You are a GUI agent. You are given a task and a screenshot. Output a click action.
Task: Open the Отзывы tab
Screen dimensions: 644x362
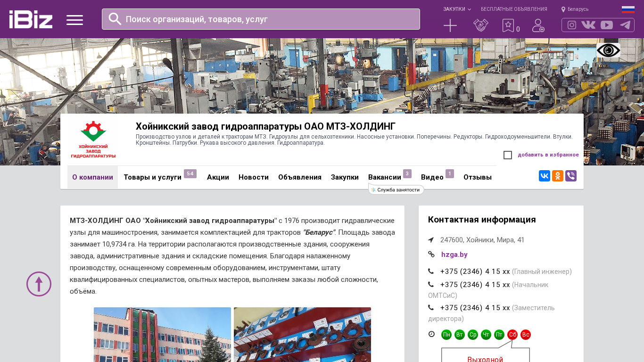tap(478, 177)
